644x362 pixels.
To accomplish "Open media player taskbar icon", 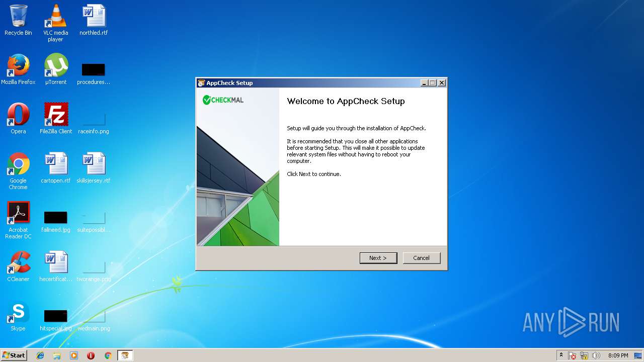I will click(x=74, y=355).
